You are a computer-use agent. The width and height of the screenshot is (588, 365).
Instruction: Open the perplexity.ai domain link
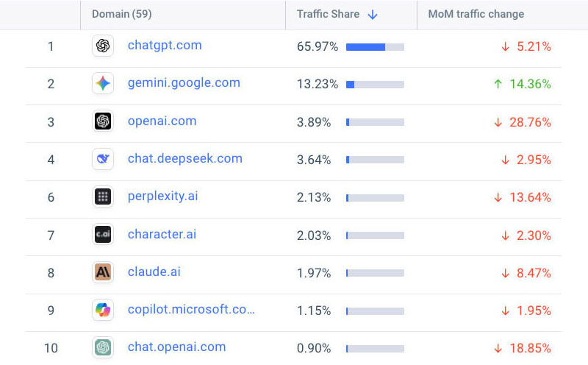coord(162,196)
